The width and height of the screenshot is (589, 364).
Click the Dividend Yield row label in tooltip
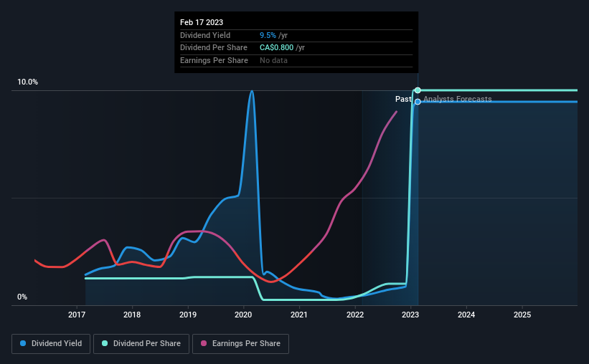point(205,35)
